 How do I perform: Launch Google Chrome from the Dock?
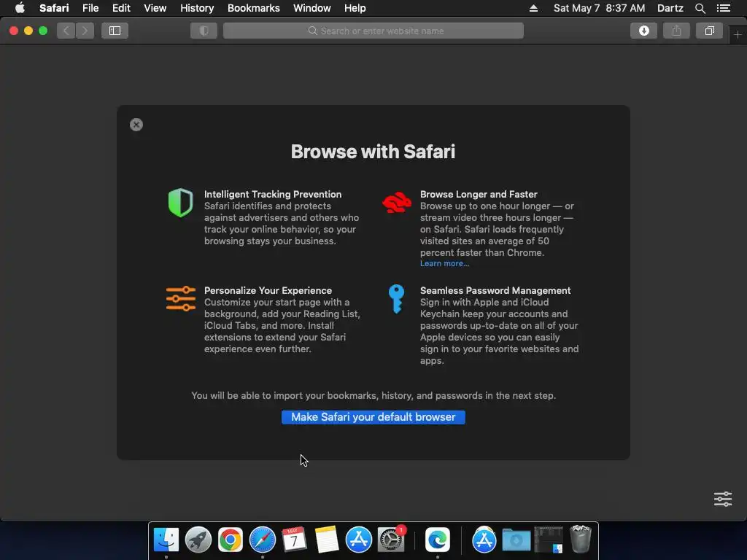pos(230,540)
